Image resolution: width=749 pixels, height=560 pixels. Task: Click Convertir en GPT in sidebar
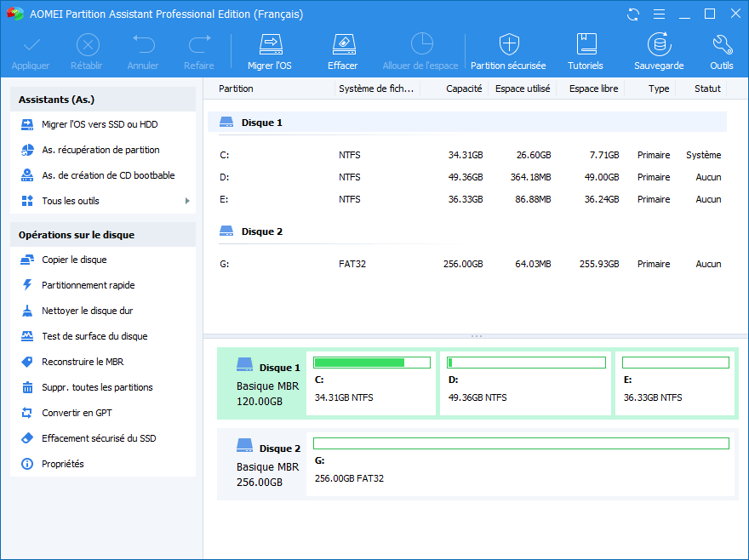[77, 413]
